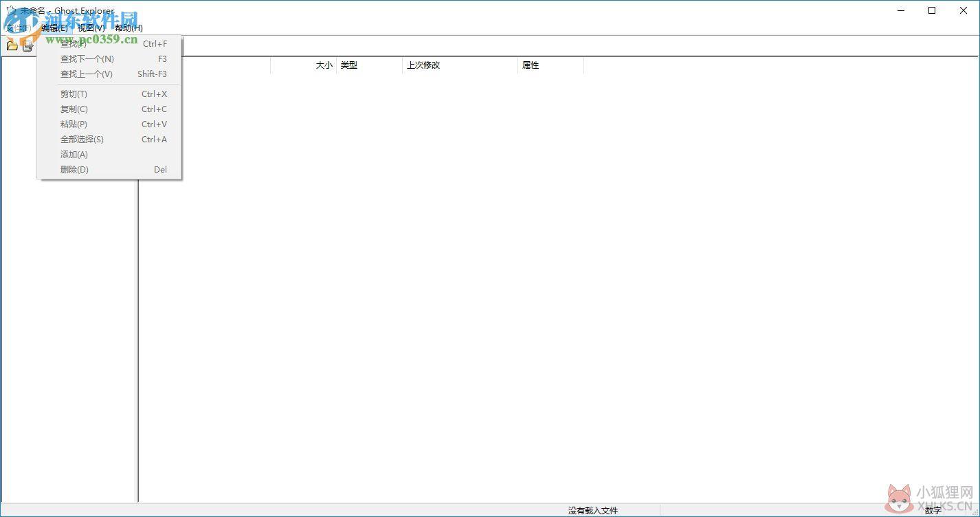Sort by the 上次修改 column header
980x517 pixels.
coord(460,65)
